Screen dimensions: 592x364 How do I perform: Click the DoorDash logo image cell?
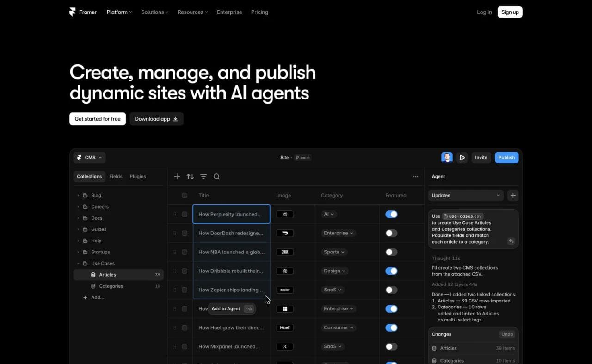285,233
